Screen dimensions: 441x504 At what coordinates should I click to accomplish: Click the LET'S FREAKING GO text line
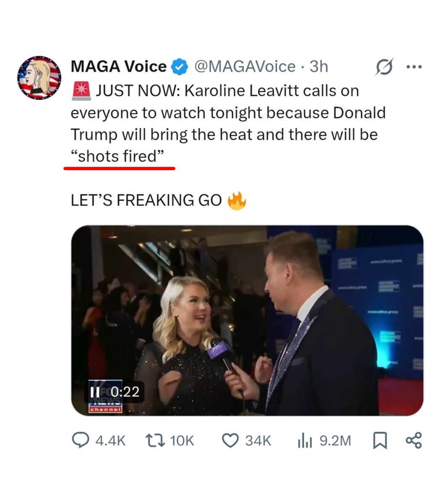pyautogui.click(x=146, y=200)
